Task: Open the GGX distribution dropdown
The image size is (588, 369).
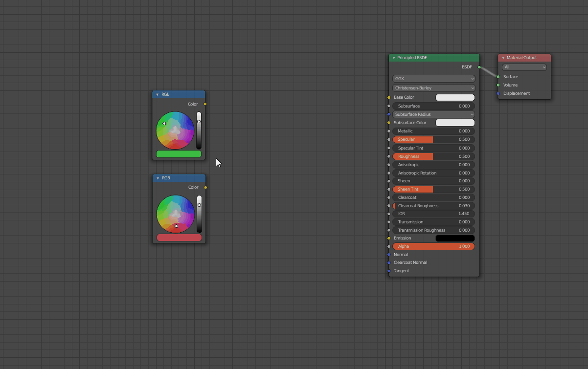Action: tap(433, 79)
